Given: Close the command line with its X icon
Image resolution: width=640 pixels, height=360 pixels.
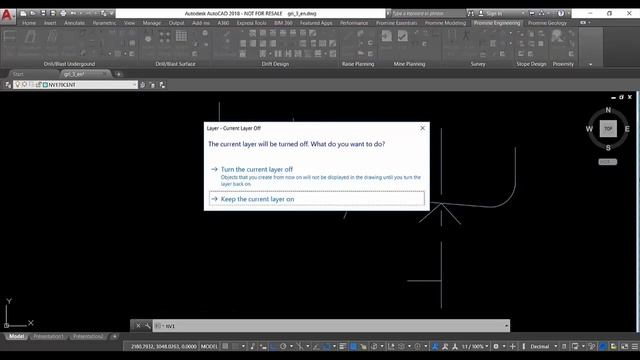Looking at the screenshot, I should 138,326.
